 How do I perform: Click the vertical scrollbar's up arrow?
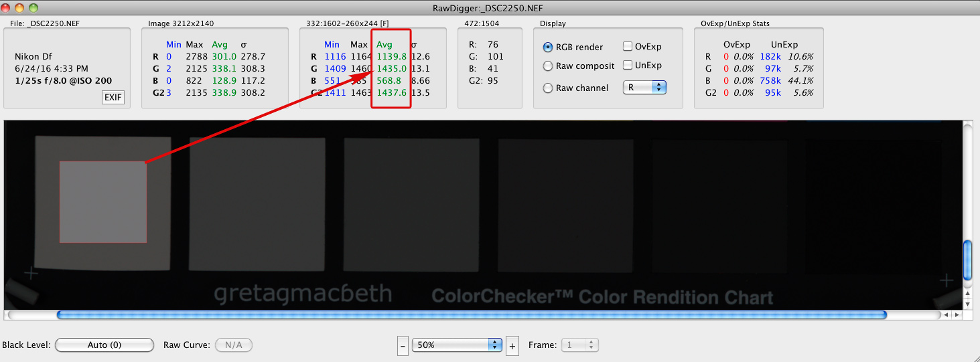point(967,294)
